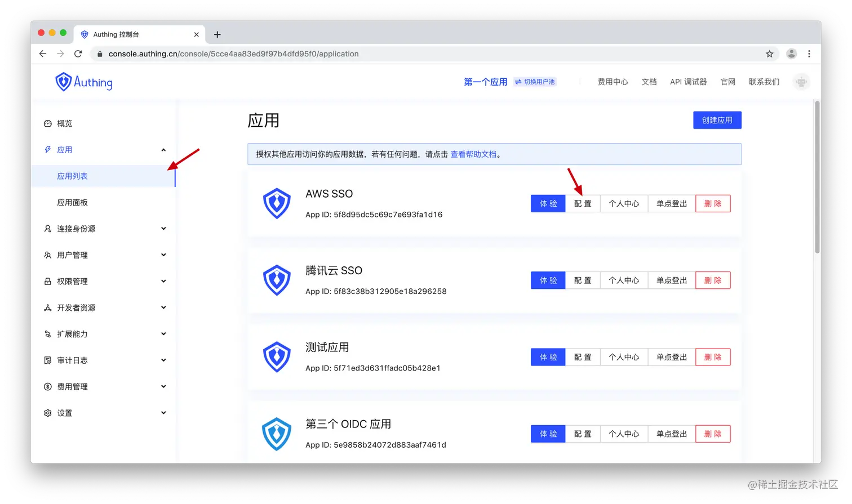Viewport: 852px width, 504px height.
Task: Click the browser forward arrow
Action: 60,53
